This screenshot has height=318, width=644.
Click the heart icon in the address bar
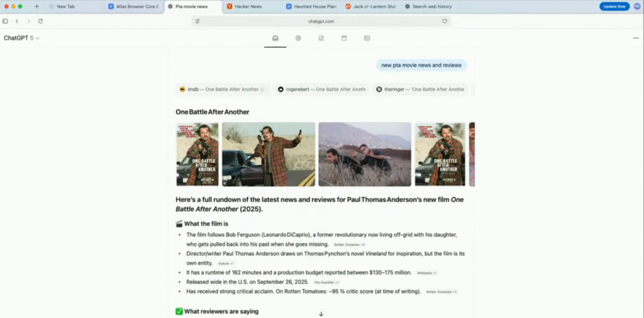coord(444,21)
